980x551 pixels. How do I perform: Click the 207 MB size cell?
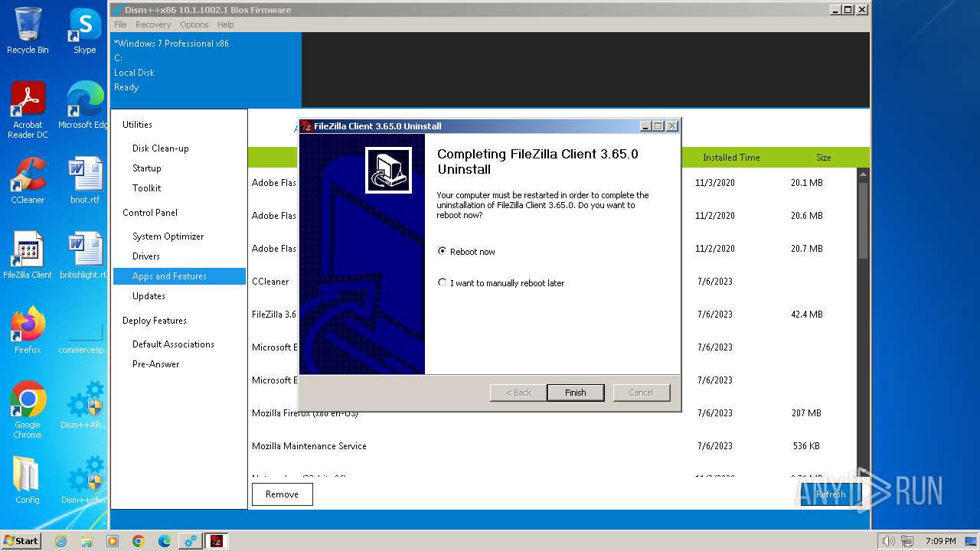tap(806, 413)
